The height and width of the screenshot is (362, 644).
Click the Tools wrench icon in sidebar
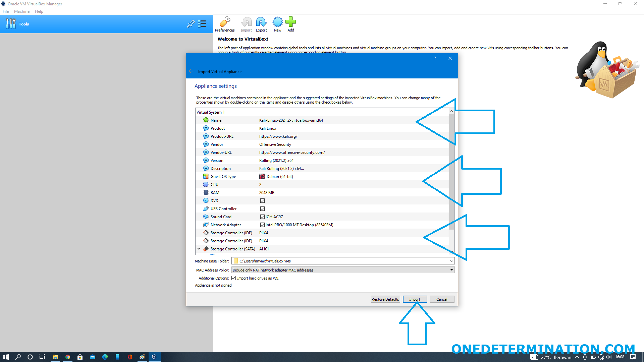tap(11, 24)
